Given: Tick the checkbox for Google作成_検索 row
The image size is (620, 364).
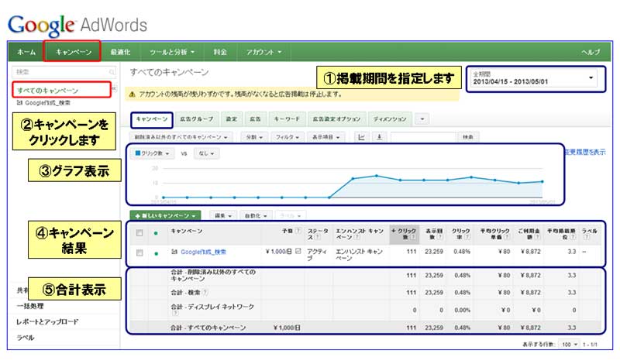Looking at the screenshot, I should click(x=139, y=253).
